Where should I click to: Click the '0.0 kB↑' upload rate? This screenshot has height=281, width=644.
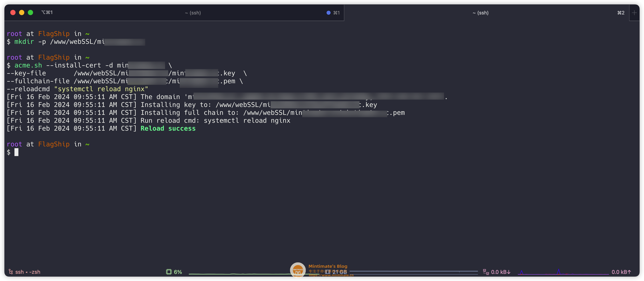click(x=621, y=272)
